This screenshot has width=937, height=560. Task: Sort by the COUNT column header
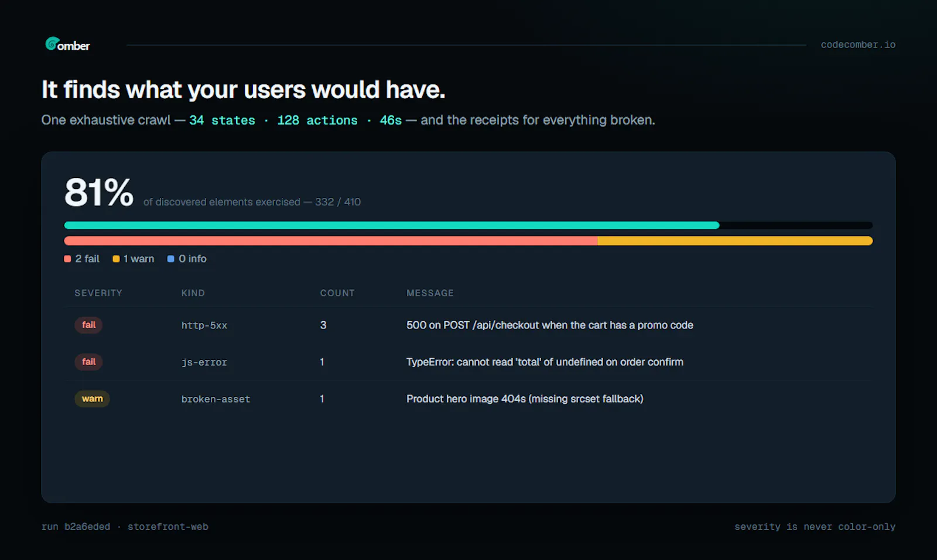337,293
